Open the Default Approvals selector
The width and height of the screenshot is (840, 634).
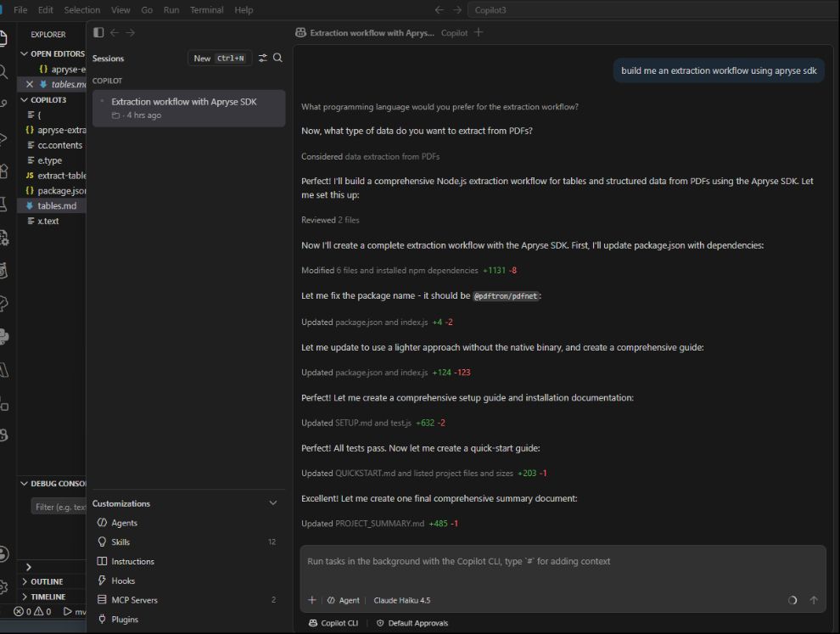click(x=412, y=623)
